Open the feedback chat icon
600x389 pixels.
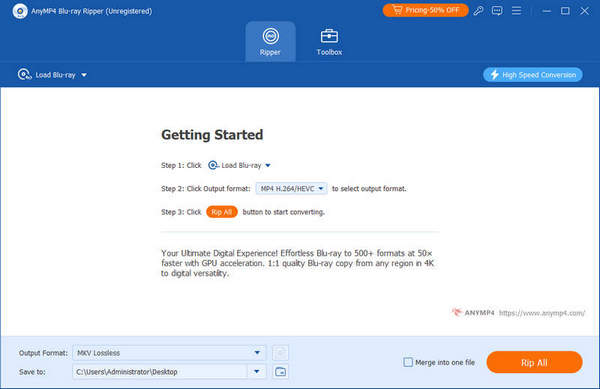(x=497, y=11)
